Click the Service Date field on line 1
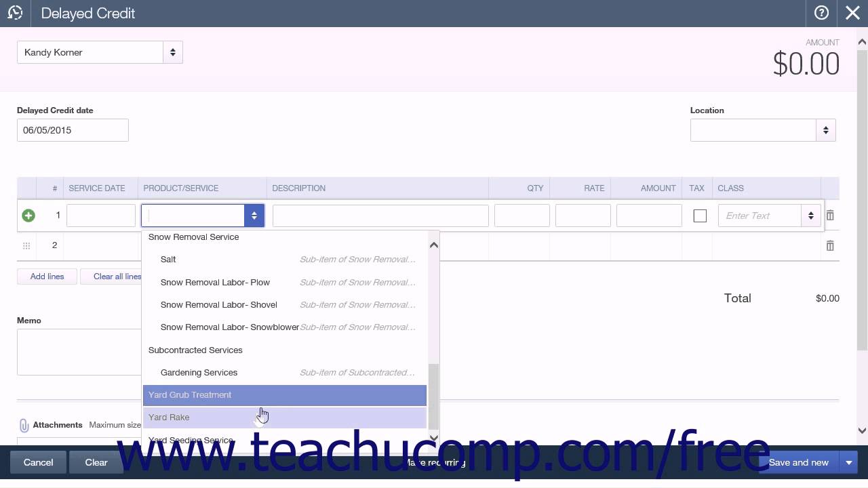This screenshot has width=868, height=488. click(x=101, y=216)
